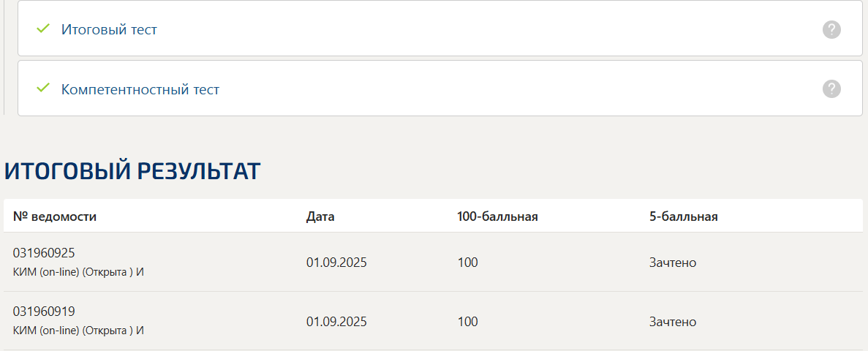Open the Компетентностный тест link
The width and height of the screenshot is (868, 351).
click(x=140, y=89)
